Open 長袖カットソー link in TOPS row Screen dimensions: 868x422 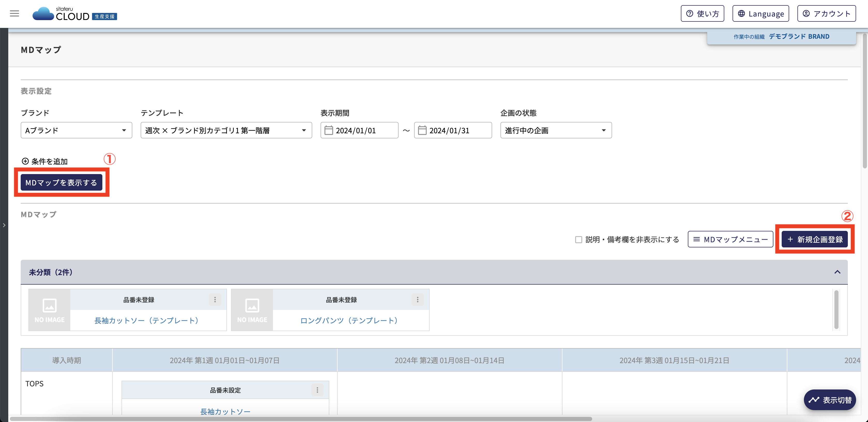point(225,412)
